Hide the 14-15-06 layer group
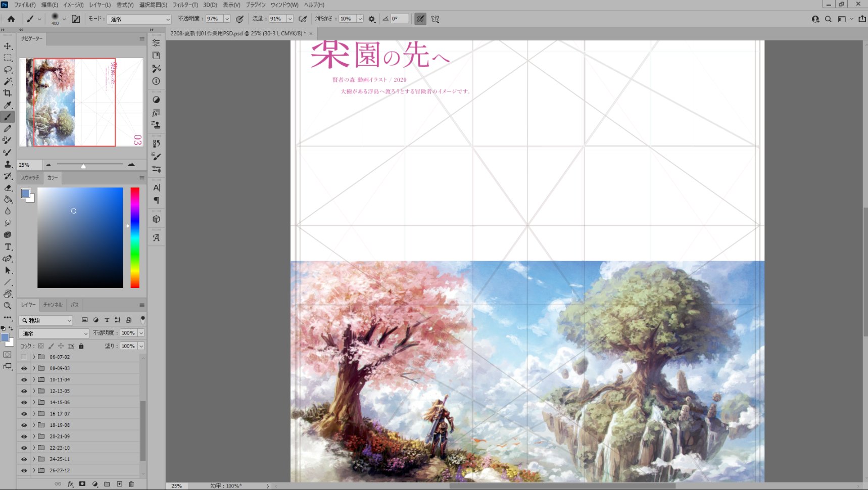Image resolution: width=868 pixels, height=490 pixels. [x=24, y=403]
